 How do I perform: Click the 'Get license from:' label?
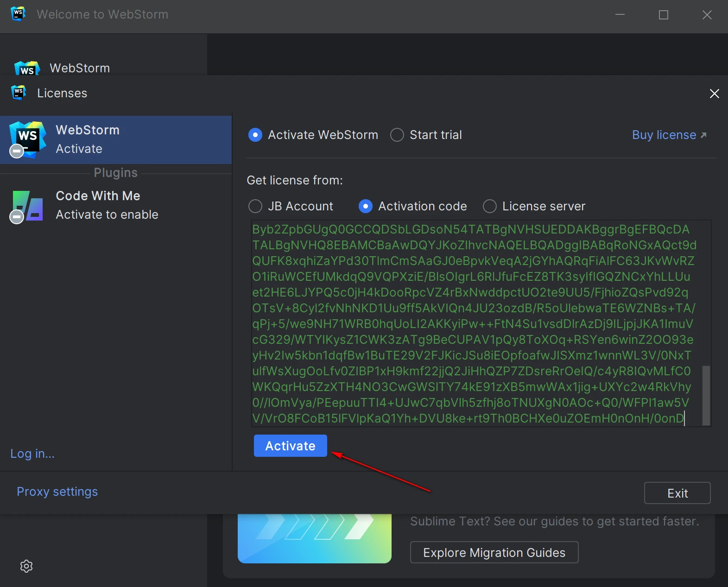click(295, 180)
